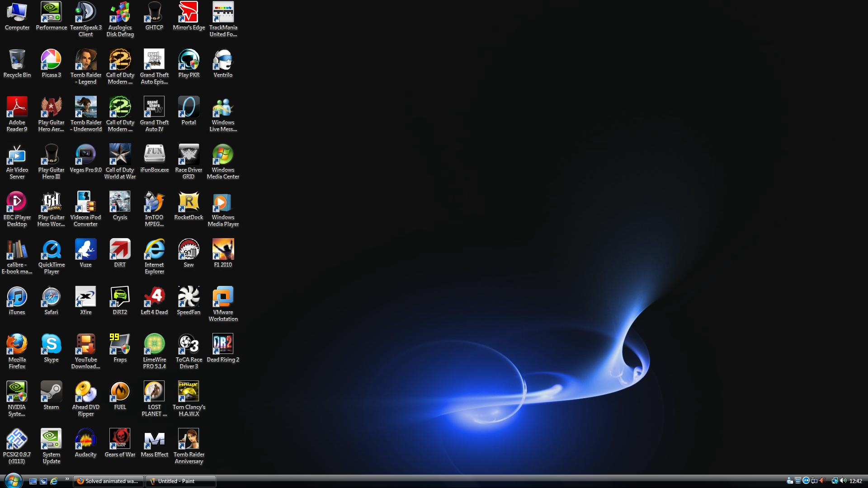This screenshot has width=868, height=488.
Task: Launch Audacity from the desktop
Action: click(85, 439)
